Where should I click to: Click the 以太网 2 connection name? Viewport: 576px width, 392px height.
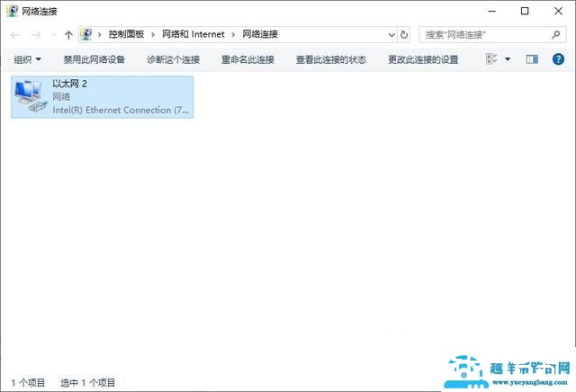click(x=69, y=84)
